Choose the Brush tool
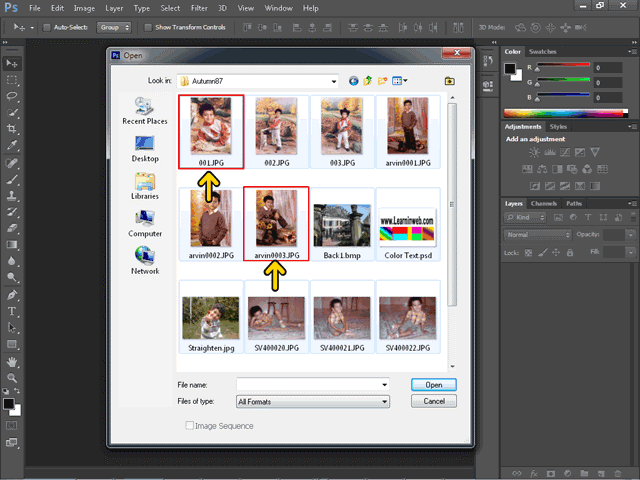This screenshot has width=640, height=480. coord(11,180)
